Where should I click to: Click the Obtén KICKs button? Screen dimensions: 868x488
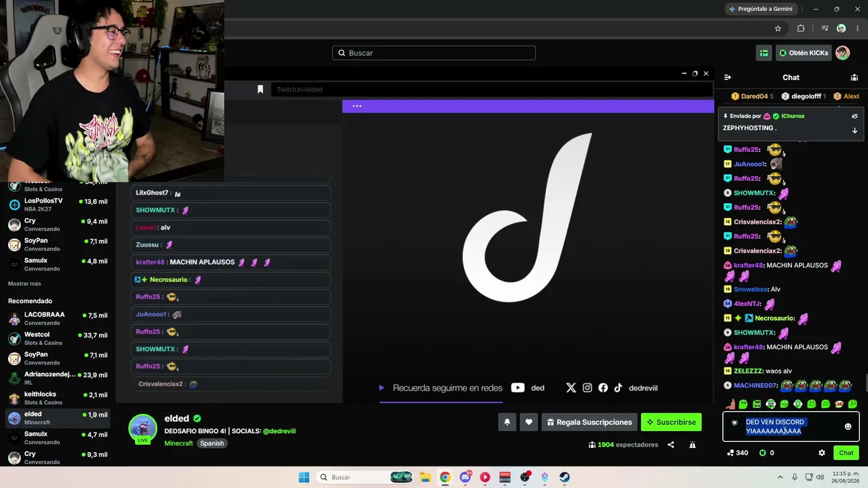point(804,53)
